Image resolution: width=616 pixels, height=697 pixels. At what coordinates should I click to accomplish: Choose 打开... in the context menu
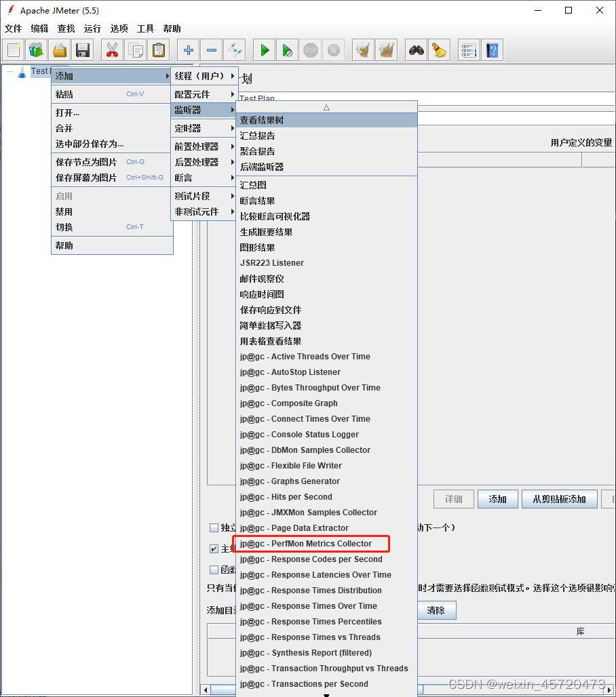[112, 113]
